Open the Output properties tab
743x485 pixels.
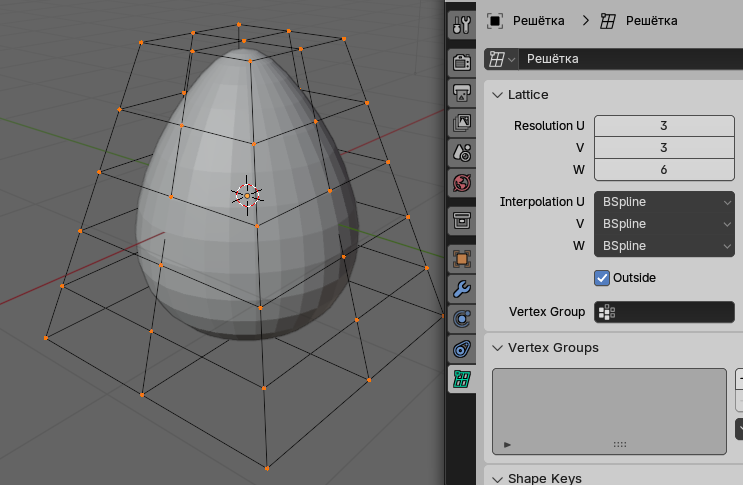[462, 92]
